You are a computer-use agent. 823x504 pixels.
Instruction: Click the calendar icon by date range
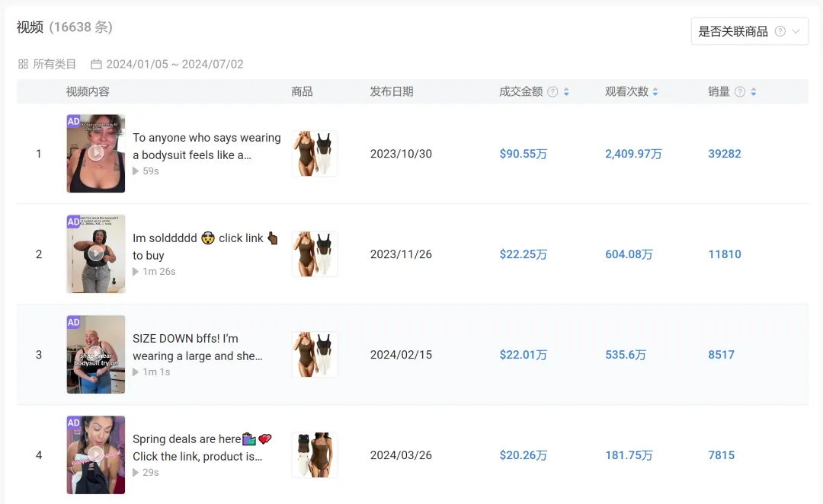coord(96,65)
